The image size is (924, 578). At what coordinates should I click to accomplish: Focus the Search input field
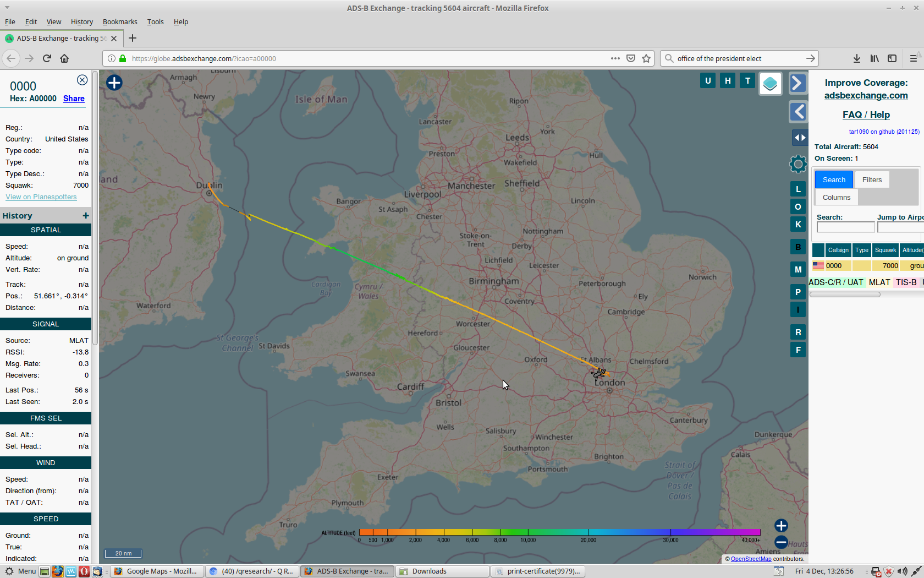[x=845, y=227]
